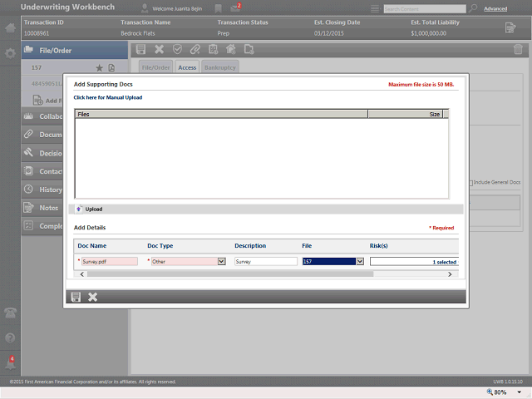Switch to the File/Order tab
The height and width of the screenshot is (399, 532).
pyautogui.click(x=155, y=67)
